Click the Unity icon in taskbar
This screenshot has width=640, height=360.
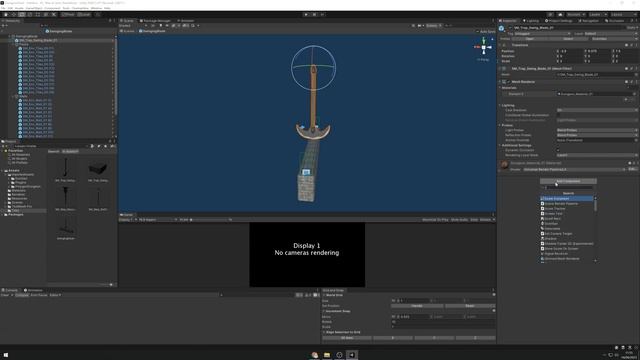pyautogui.click(x=352, y=355)
